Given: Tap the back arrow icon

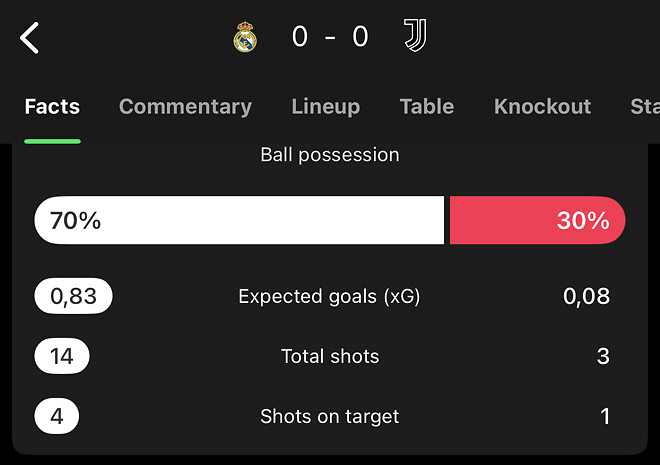Looking at the screenshot, I should [30, 38].
